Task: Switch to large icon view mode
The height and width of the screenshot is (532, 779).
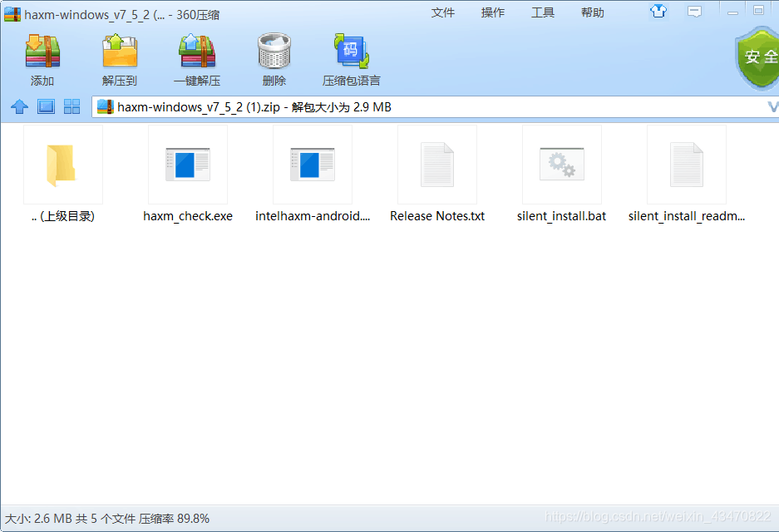Action: pyautogui.click(x=46, y=106)
